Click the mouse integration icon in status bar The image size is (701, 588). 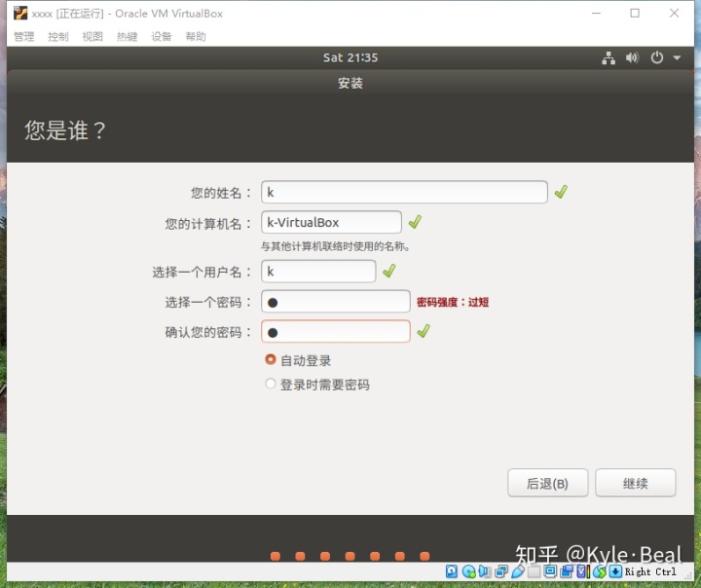tap(601, 571)
